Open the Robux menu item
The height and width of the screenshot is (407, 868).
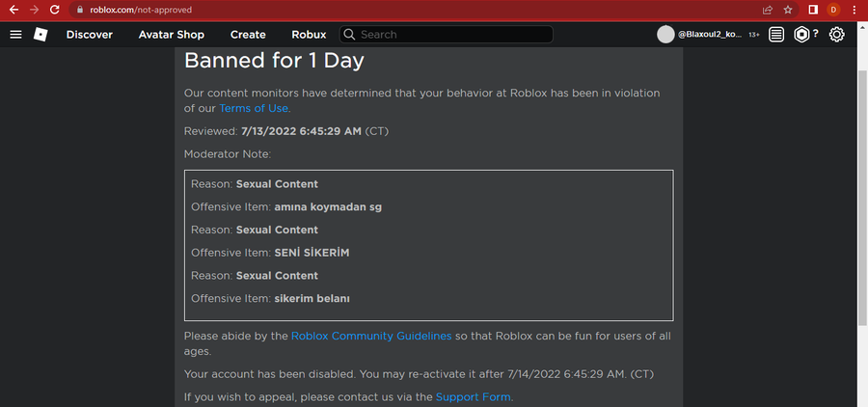pyautogui.click(x=309, y=35)
